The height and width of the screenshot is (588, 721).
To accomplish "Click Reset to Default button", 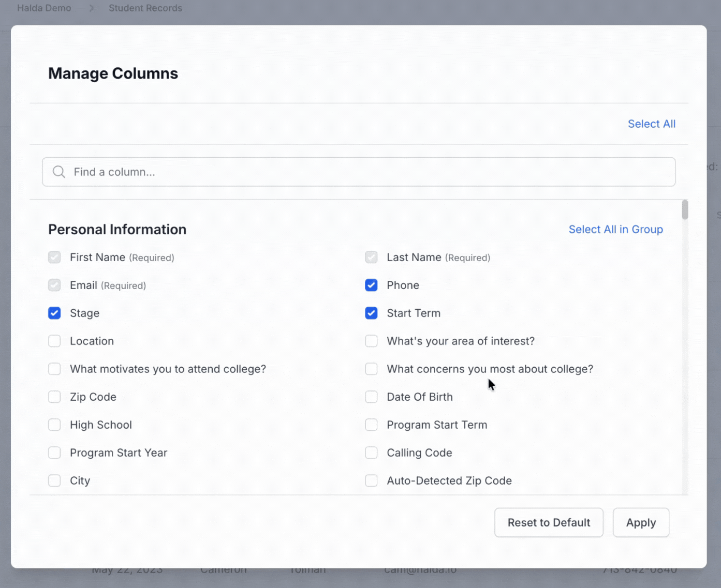I will click(549, 522).
